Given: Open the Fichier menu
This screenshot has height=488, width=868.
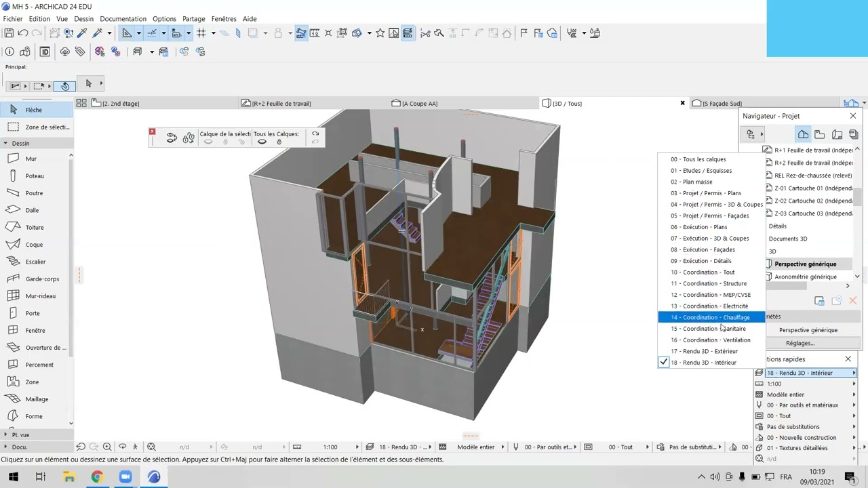Looking at the screenshot, I should click(x=13, y=19).
